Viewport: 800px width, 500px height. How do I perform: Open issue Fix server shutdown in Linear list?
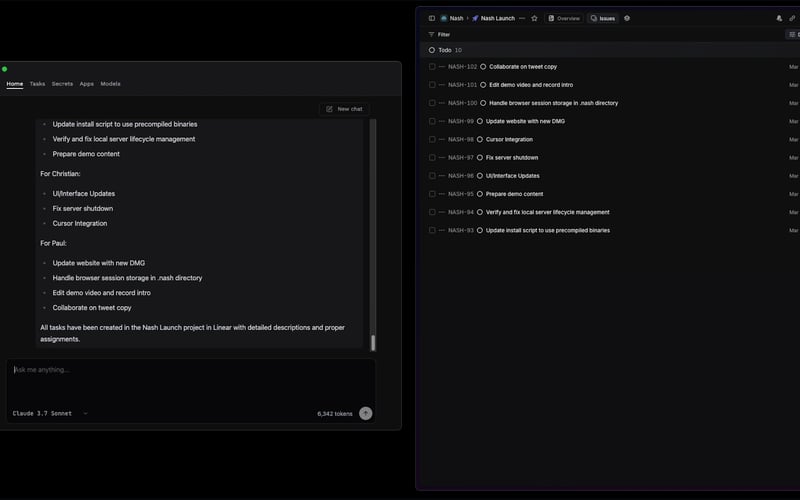[x=512, y=158]
